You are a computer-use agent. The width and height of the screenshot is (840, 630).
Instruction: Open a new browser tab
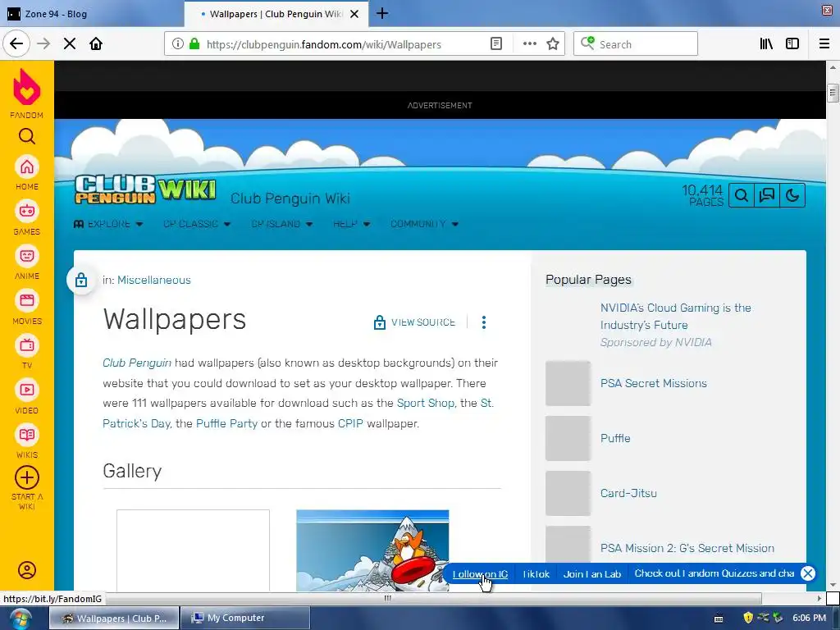click(x=382, y=13)
